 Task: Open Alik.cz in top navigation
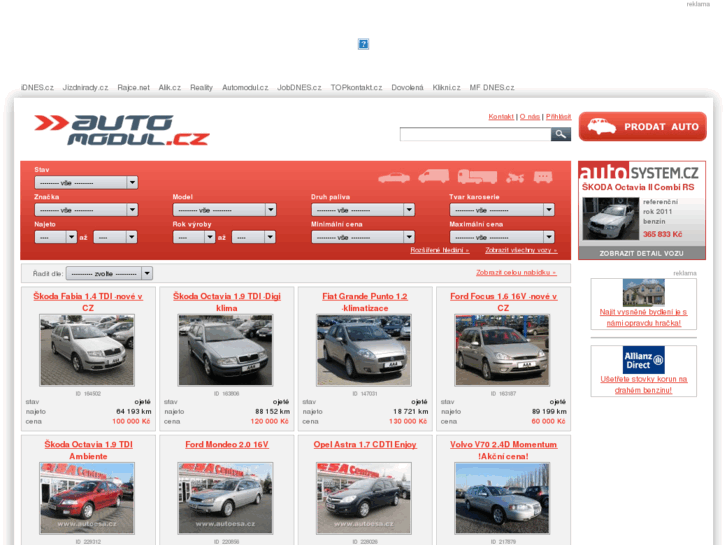[170, 87]
